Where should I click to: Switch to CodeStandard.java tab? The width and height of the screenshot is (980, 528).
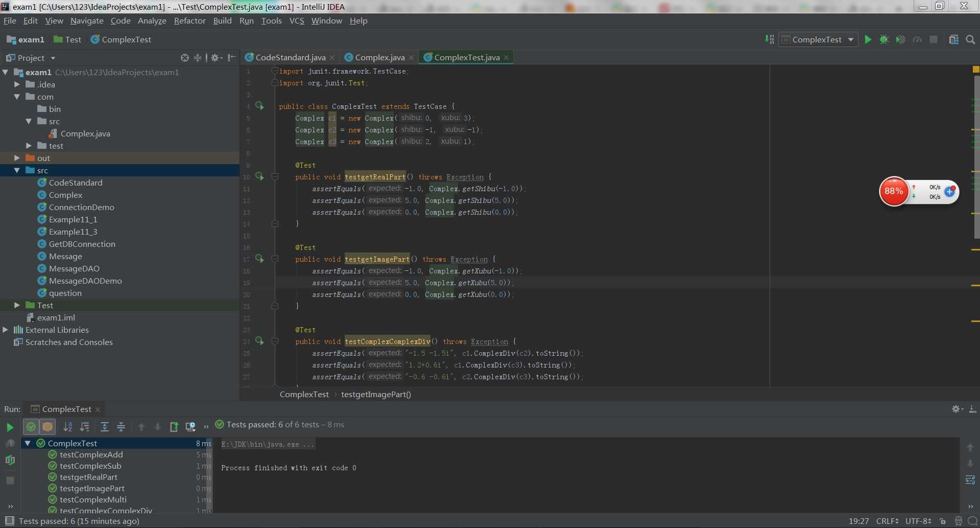pyautogui.click(x=290, y=57)
